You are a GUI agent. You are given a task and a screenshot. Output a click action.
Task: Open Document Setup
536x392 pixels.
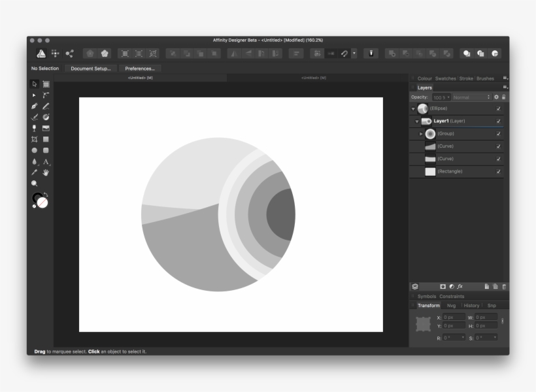click(91, 68)
